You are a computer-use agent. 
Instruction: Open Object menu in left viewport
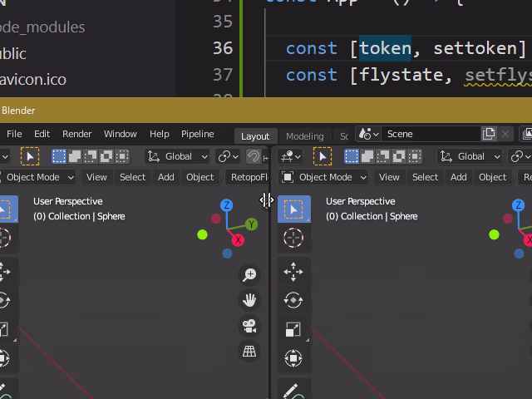[x=199, y=177]
